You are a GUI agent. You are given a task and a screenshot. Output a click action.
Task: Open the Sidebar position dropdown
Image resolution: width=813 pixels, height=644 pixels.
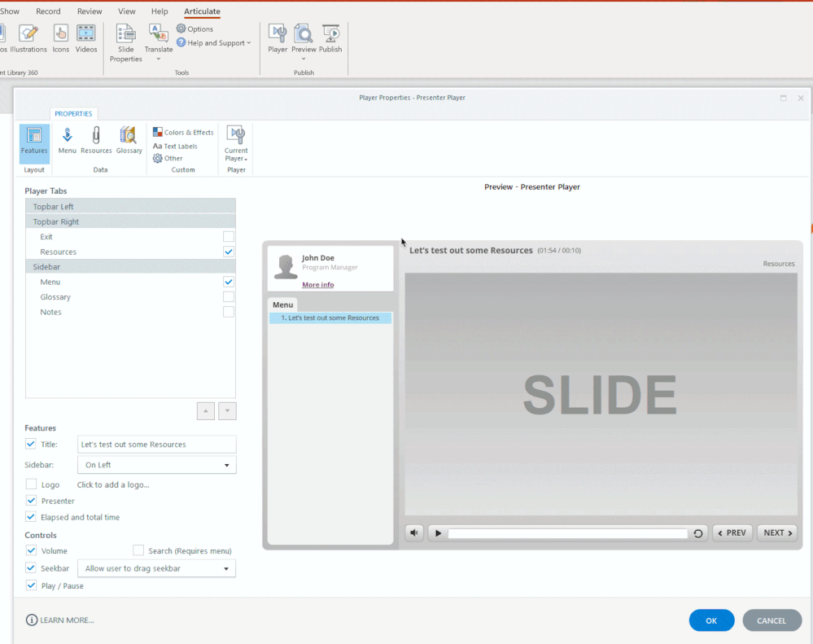tap(157, 465)
